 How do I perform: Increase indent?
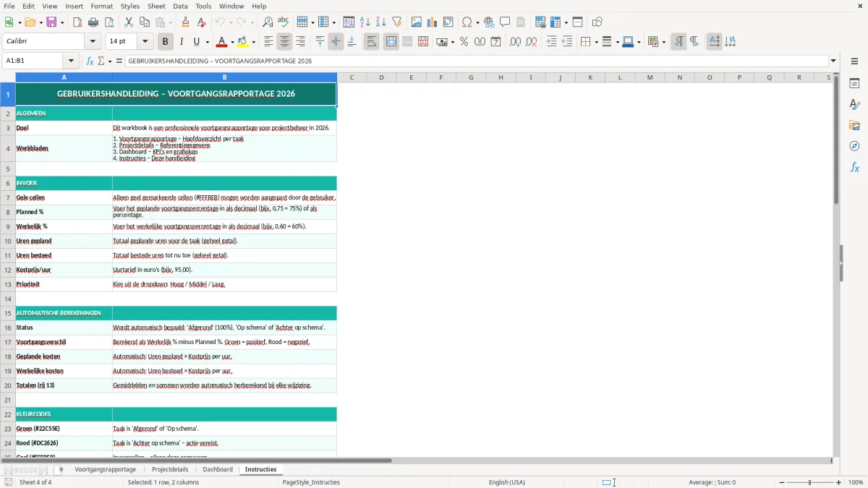tap(552, 42)
